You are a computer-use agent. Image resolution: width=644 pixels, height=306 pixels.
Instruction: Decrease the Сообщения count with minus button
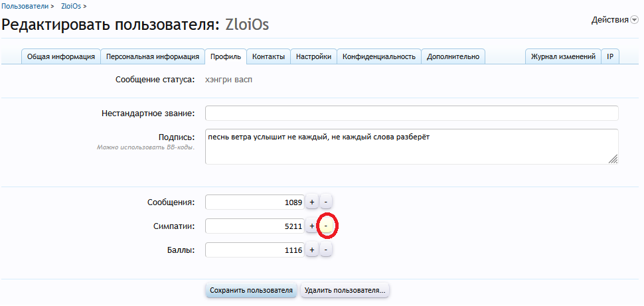point(325,202)
